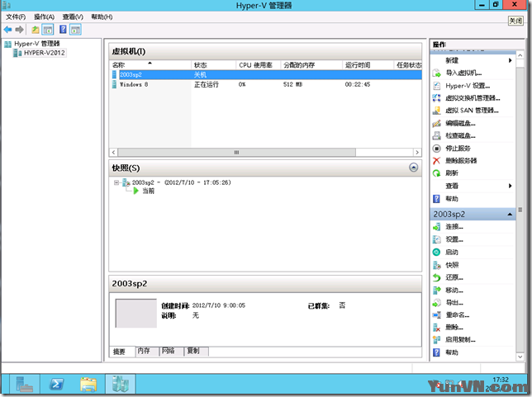Toggle the console tree pane toolbar icon

[48, 30]
